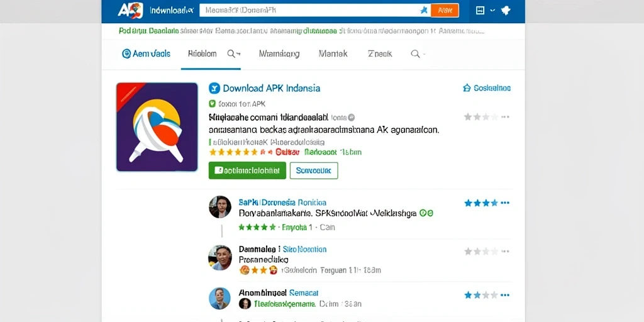The image size is (644, 322).
Task: Click the blue badge icon before 'Download APK Indansia'
Action: tap(214, 88)
